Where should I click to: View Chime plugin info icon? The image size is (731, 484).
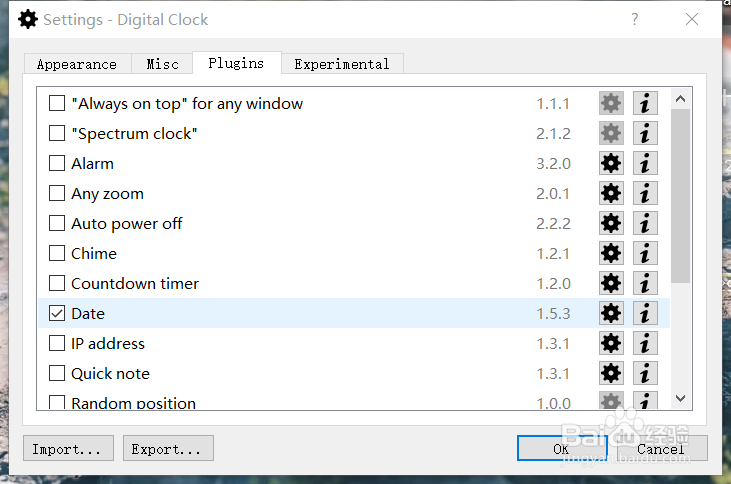[x=645, y=253]
